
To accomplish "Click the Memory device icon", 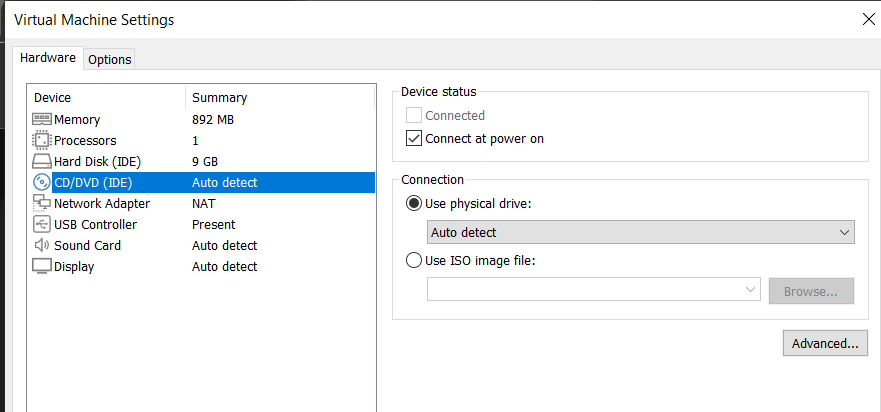I will click(x=42, y=119).
